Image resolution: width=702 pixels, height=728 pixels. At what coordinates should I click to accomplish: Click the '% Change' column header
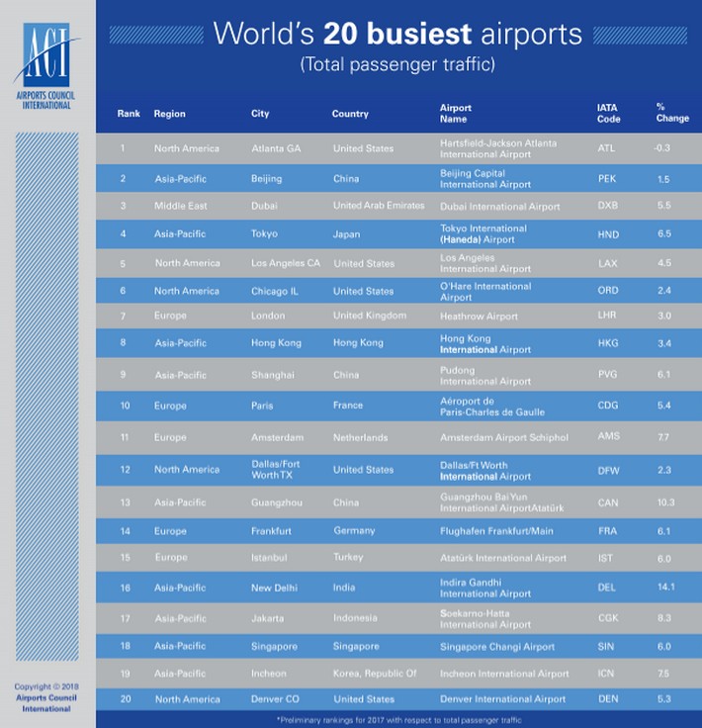click(671, 113)
